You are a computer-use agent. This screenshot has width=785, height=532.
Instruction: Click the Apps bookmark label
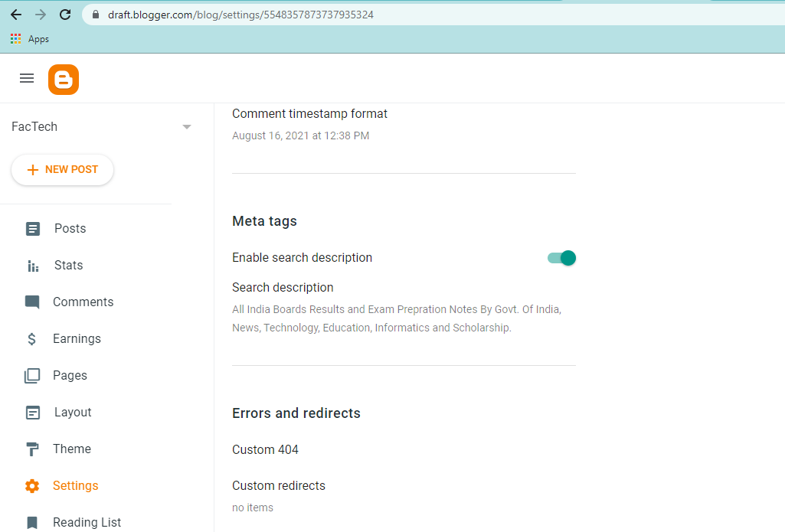(38, 39)
